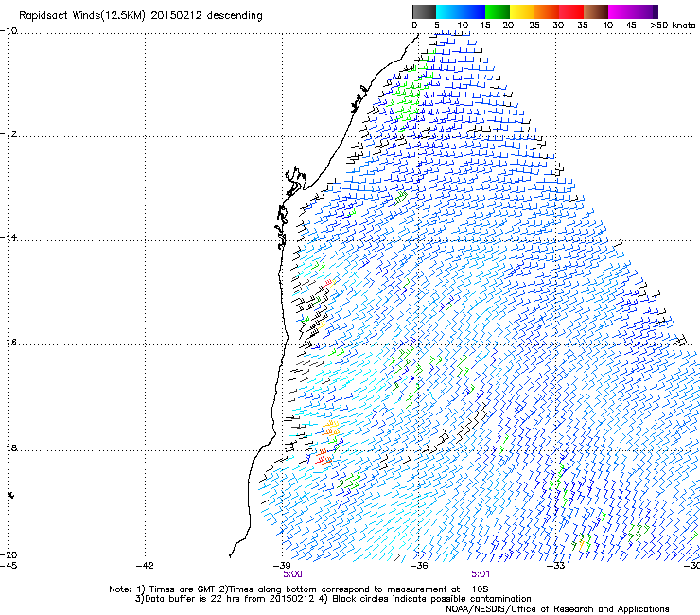The image size is (700, 615).
Task: Select the purple '5:01' time stamp
Action: 481,574
